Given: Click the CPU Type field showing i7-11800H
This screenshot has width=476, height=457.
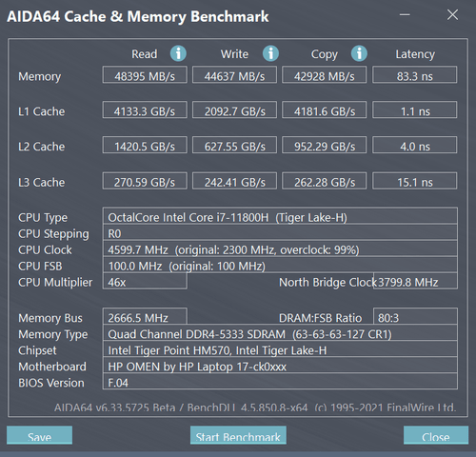Looking at the screenshot, I should [280, 216].
